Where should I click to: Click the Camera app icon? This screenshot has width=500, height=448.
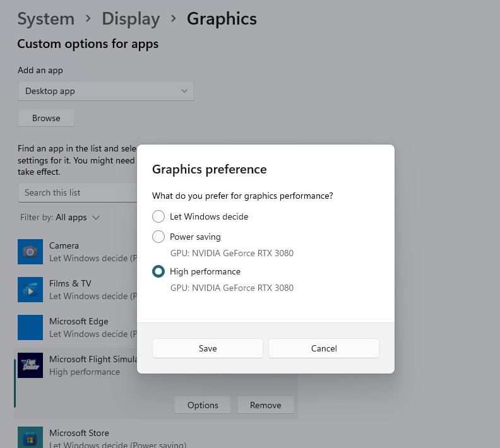(x=30, y=252)
